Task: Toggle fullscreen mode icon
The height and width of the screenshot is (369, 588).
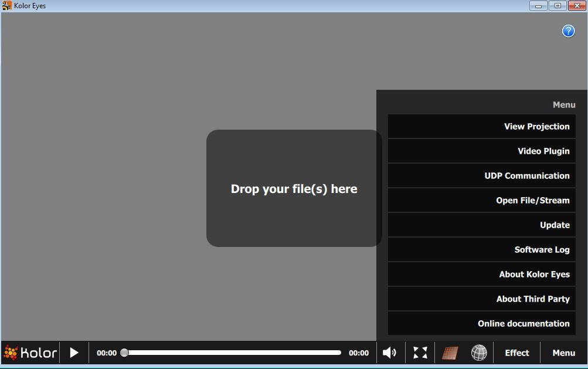Action: [x=420, y=353]
